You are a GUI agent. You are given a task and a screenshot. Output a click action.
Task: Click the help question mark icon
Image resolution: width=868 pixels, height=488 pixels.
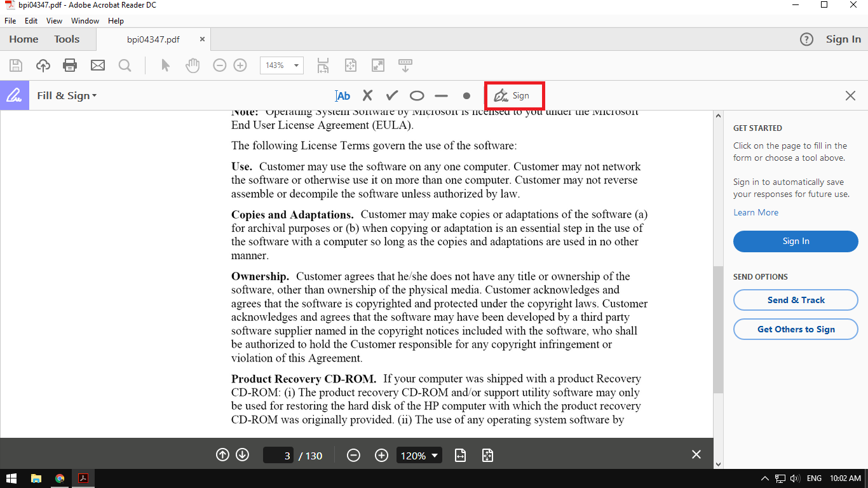pyautogui.click(x=806, y=39)
